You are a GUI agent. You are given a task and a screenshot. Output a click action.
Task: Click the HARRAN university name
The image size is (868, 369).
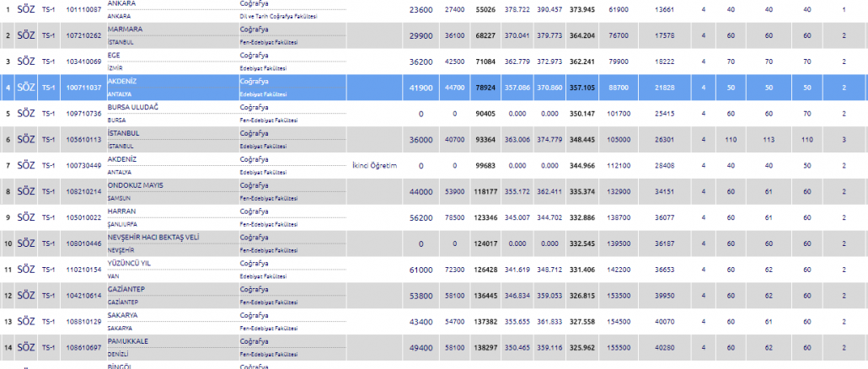pyautogui.click(x=123, y=211)
